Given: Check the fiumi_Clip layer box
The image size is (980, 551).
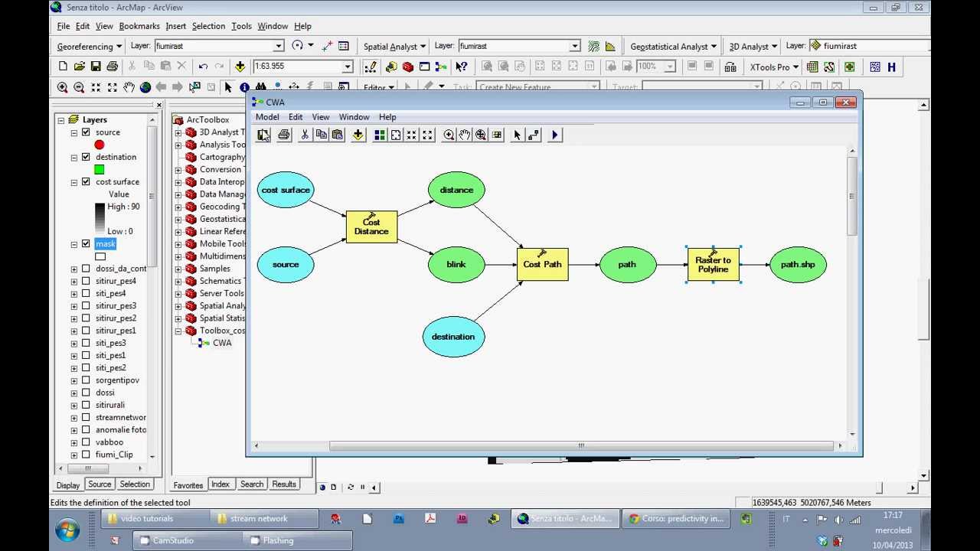Looking at the screenshot, I should point(86,455).
